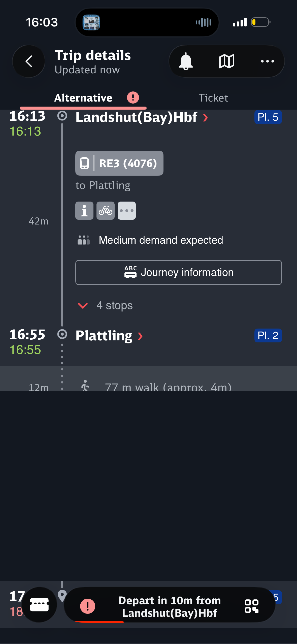The height and width of the screenshot is (644, 297).
Task: Tap the red alert icon in depart banner
Action: (88, 606)
